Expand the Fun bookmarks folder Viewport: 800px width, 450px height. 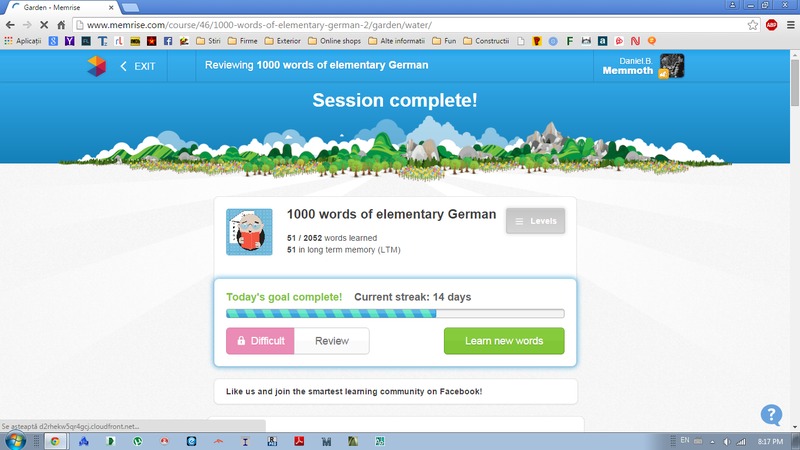(444, 41)
